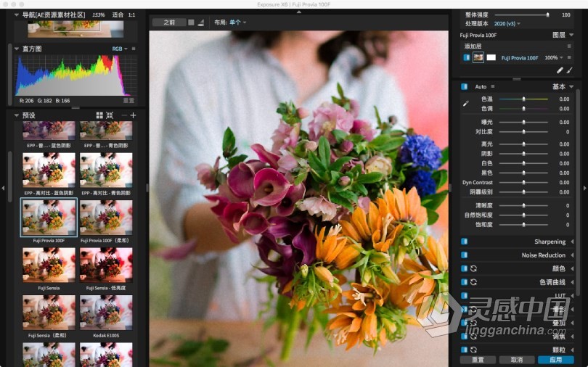Open the histogram RGB channel dropdown
Viewport: 588px width, 367px height.
coord(120,49)
